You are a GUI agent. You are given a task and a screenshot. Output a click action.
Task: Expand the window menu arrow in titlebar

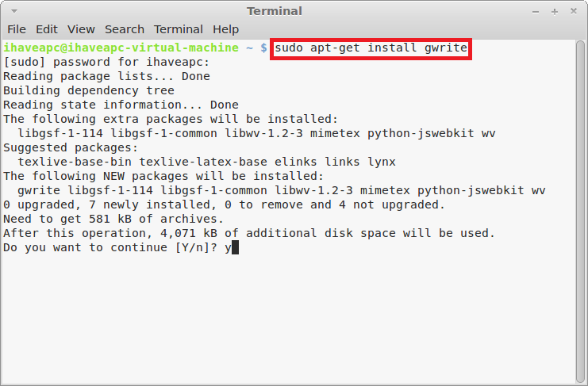click(14, 11)
